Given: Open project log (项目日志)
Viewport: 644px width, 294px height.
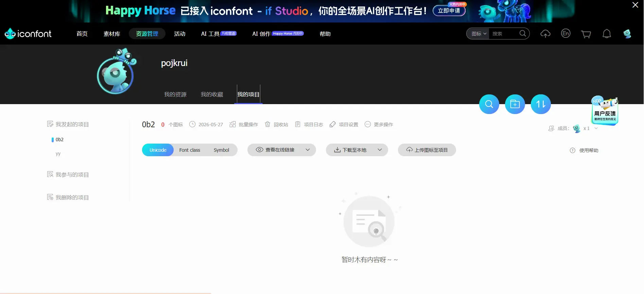Looking at the screenshot, I should [x=309, y=125].
